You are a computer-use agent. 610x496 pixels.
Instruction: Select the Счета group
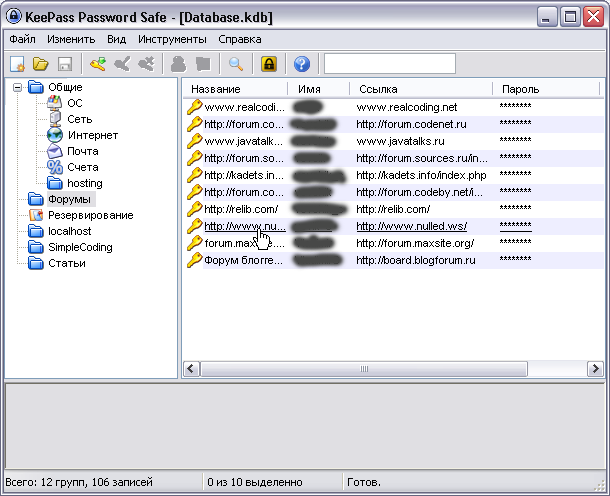pos(82,167)
